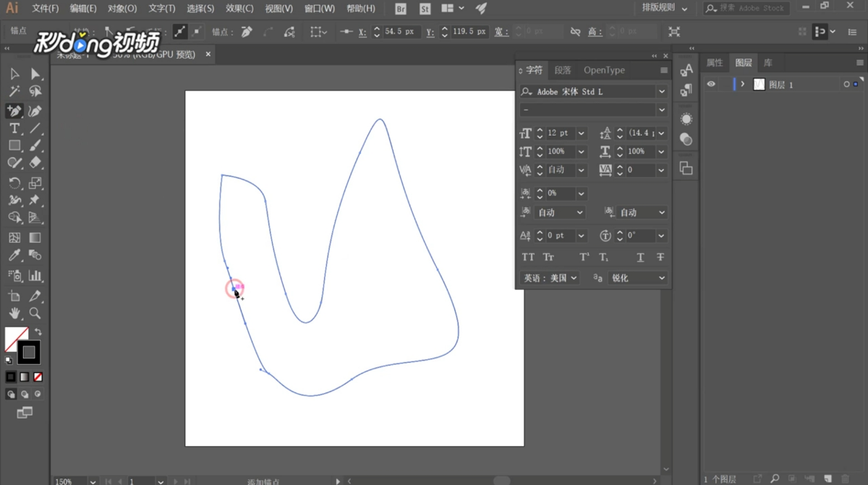Select the Paintbrush tool
Viewport: 868px width, 485px height.
tap(35, 145)
